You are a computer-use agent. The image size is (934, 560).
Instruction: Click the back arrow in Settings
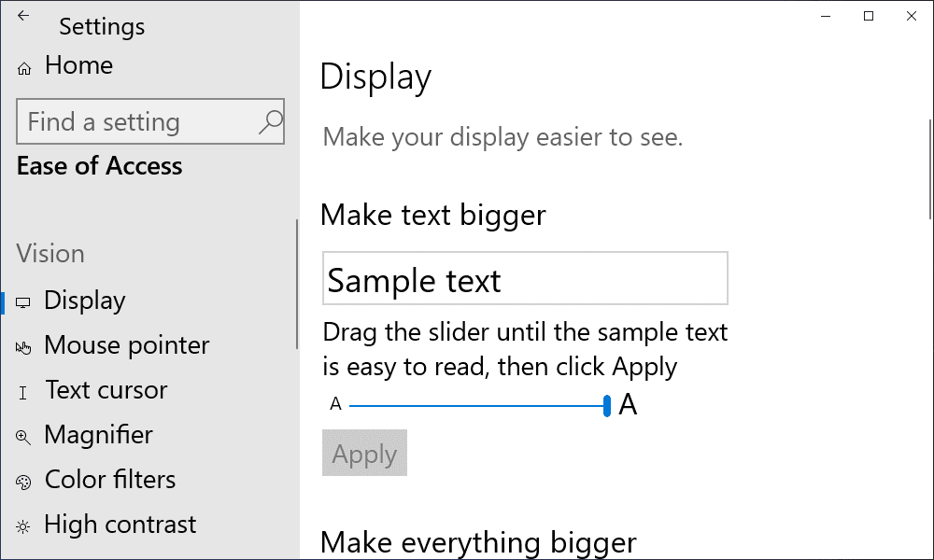click(x=23, y=17)
